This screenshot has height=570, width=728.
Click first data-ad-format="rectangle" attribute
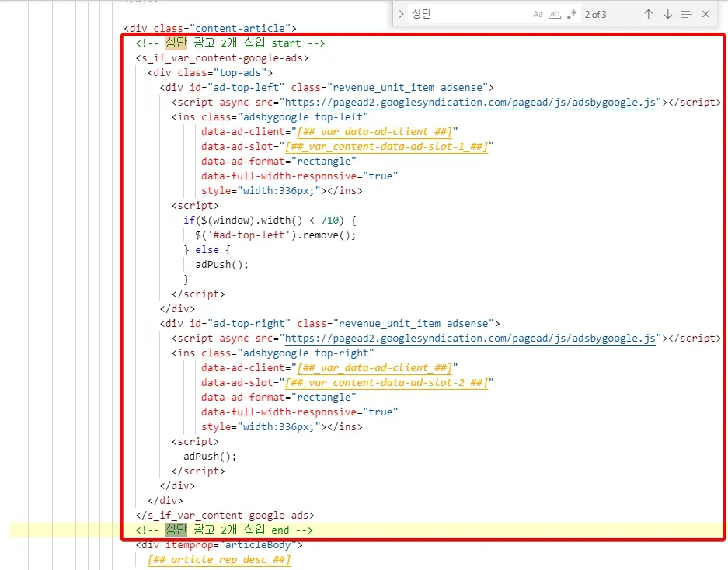[279, 162]
